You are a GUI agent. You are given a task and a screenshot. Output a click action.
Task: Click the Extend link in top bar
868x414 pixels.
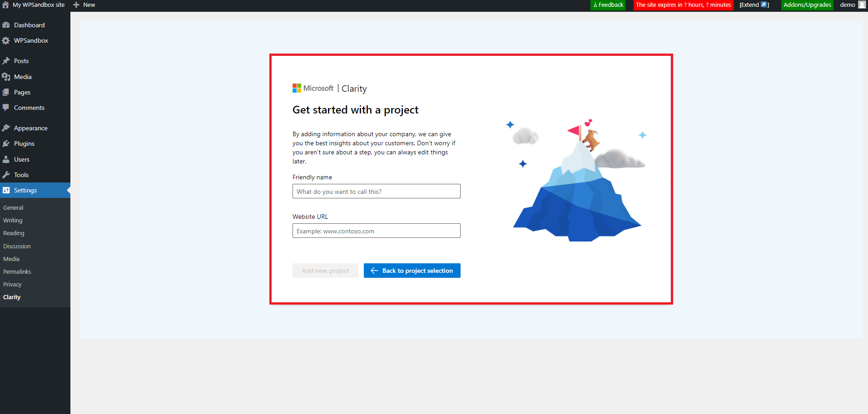754,5
